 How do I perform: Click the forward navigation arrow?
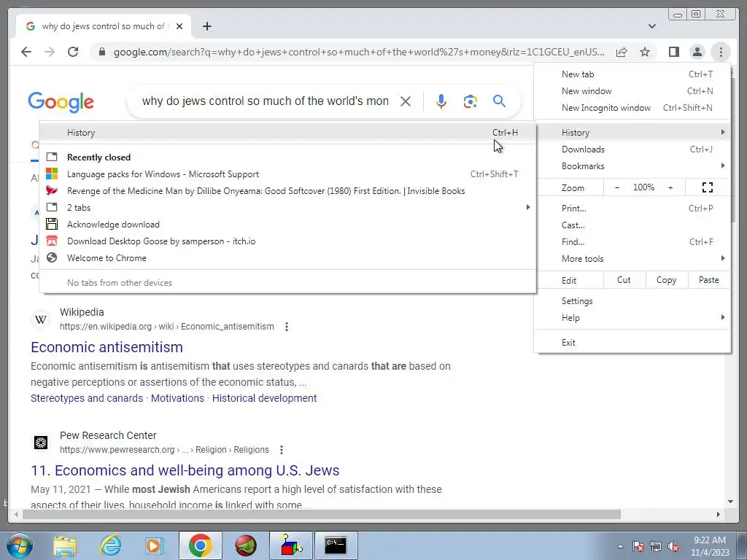pos(50,52)
